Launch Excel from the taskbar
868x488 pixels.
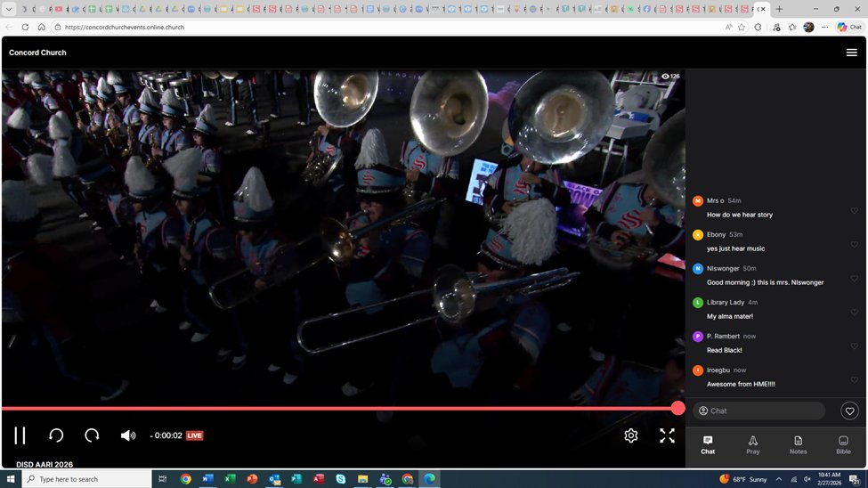(x=230, y=478)
